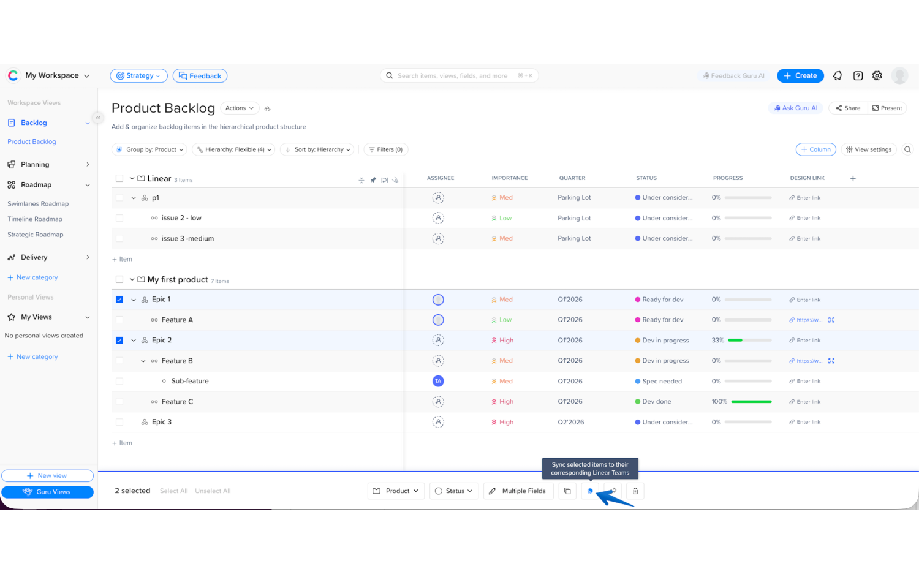The image size is (919, 588).
Task: Uncheck the Epic 1 selection checkbox
Action: (x=119, y=299)
